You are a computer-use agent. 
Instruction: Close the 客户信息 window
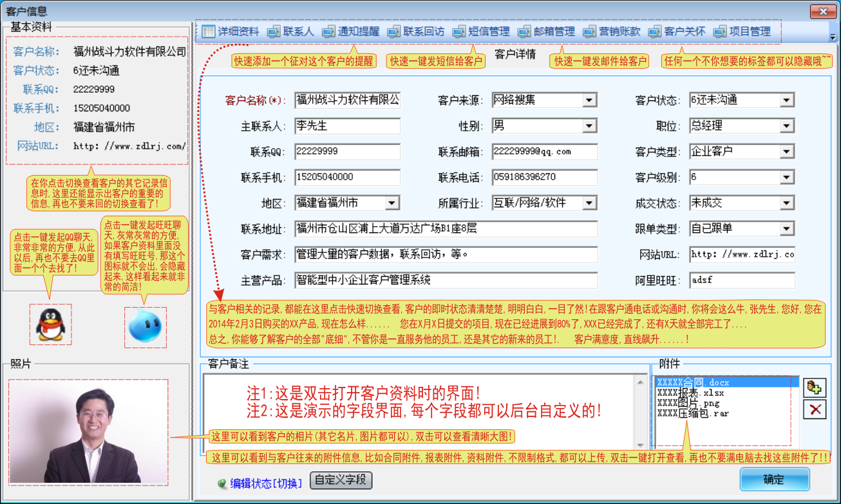click(822, 11)
